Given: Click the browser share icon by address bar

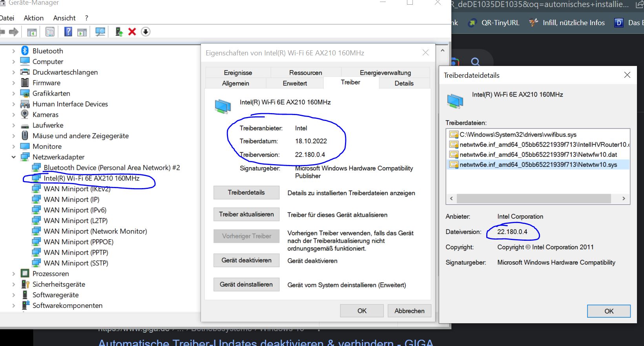Looking at the screenshot, I should (x=639, y=4).
